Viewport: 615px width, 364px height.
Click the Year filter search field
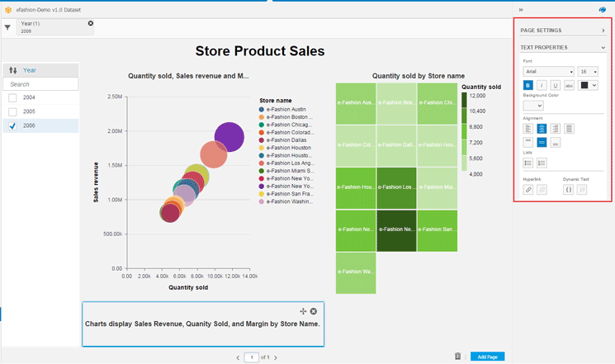[x=40, y=84]
